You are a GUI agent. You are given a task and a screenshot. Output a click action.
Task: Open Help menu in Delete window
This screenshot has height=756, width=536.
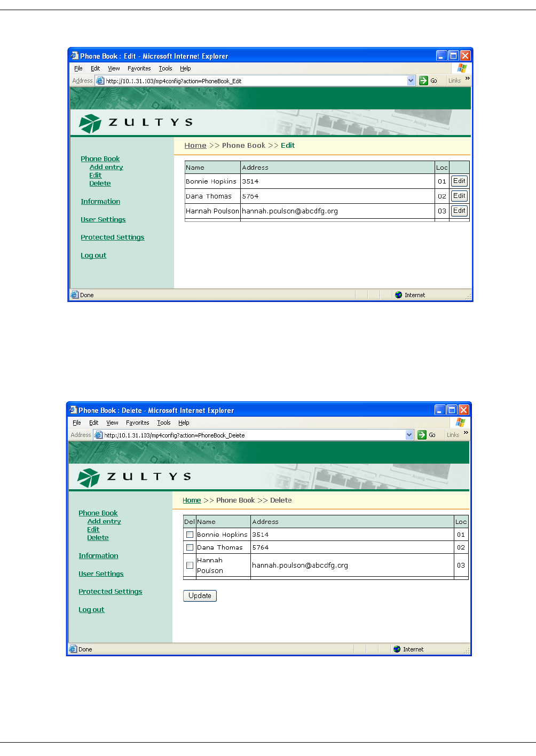pyautogui.click(x=184, y=423)
